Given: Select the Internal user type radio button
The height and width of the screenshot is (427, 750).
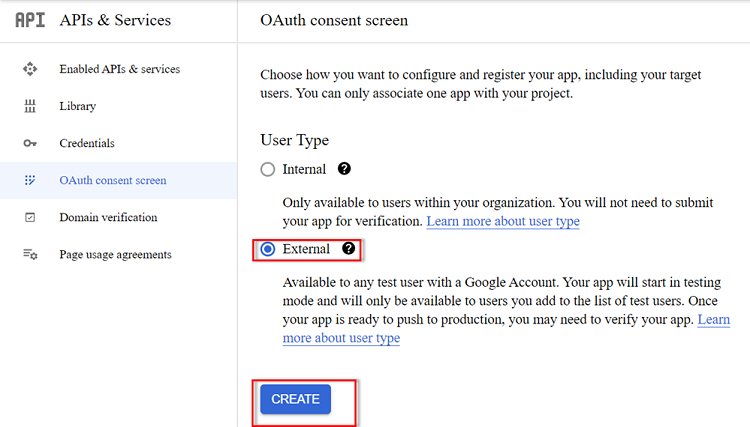Looking at the screenshot, I should (268, 169).
